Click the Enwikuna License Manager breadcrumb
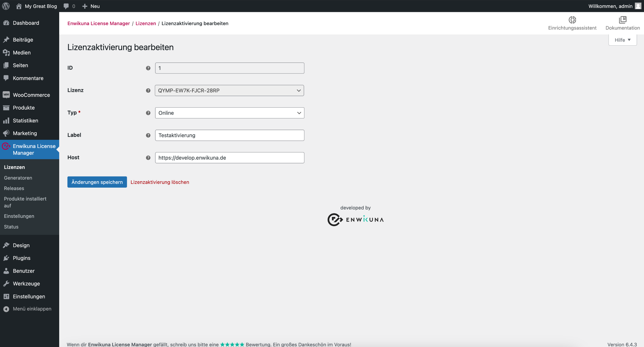This screenshot has width=644, height=347. pos(99,23)
